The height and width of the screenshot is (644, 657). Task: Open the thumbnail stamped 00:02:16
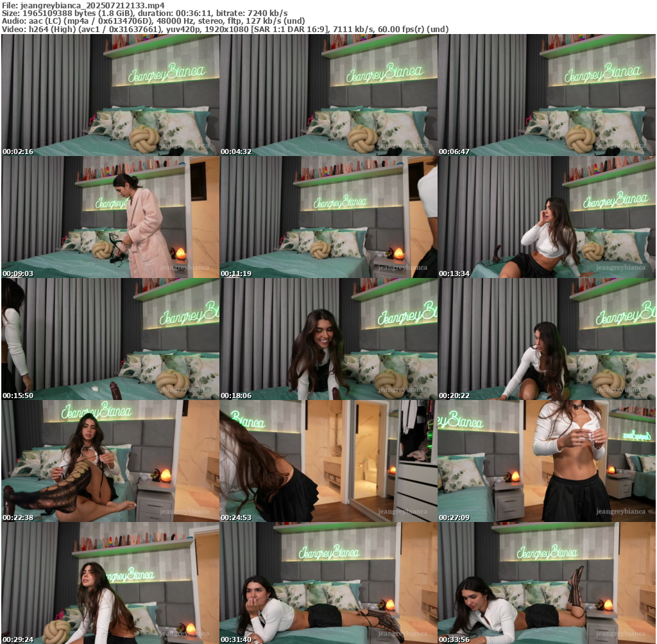click(110, 95)
